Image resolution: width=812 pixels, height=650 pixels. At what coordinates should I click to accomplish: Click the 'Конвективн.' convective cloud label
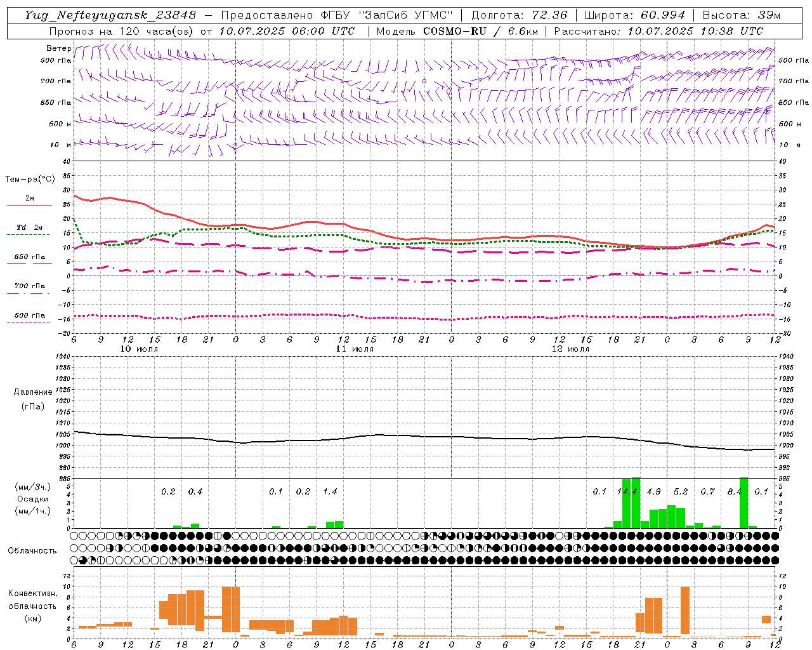coord(32,594)
